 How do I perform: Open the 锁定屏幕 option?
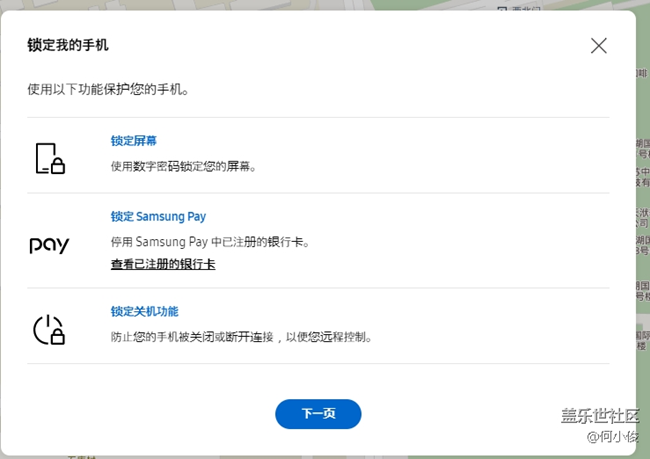click(133, 141)
